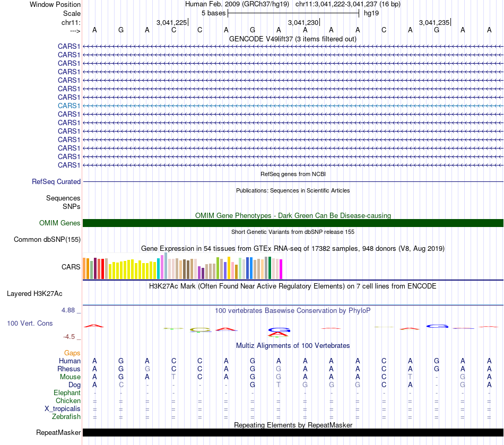Select the Elephant alignment row label

point(67,393)
